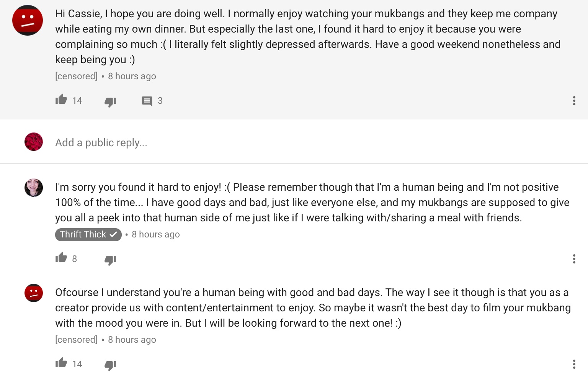588x373 pixels.
Task: Click the large red face avatar of the top commenter
Action: click(28, 20)
